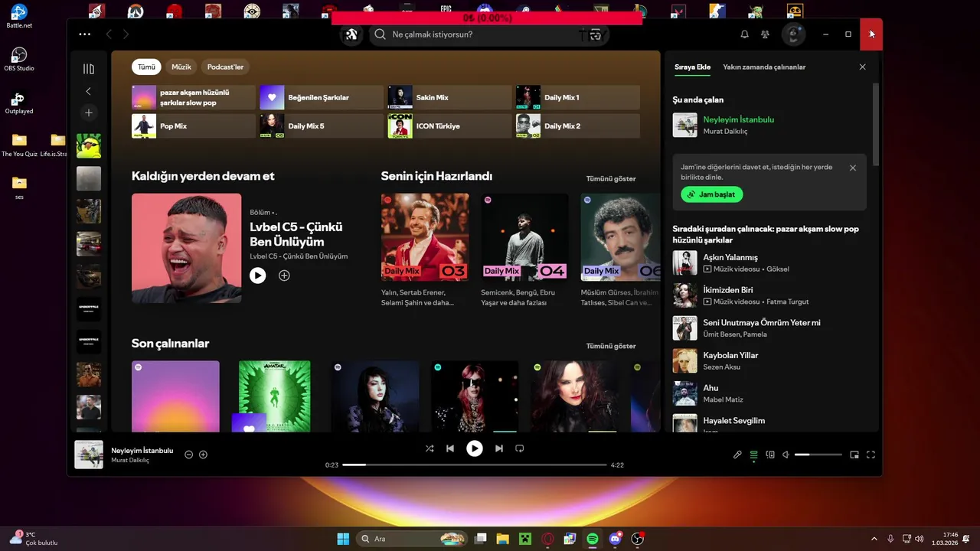Image resolution: width=980 pixels, height=551 pixels.
Task: Open the Daily Mix 1 shortcut
Action: pos(578,97)
